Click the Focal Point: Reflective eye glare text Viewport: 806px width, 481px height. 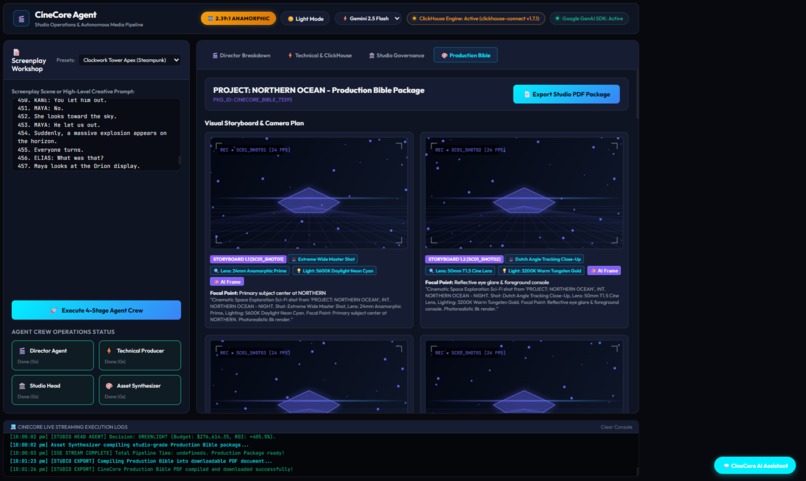tap(487, 282)
